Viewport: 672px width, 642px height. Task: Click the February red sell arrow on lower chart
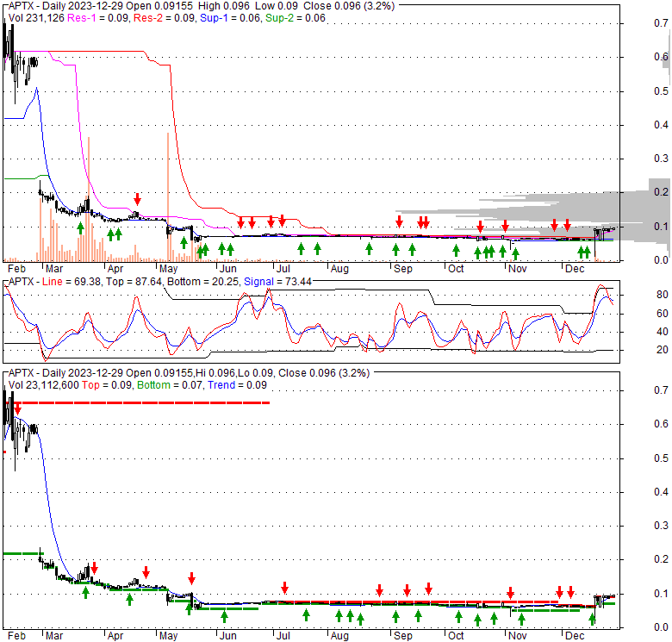pos(17,408)
